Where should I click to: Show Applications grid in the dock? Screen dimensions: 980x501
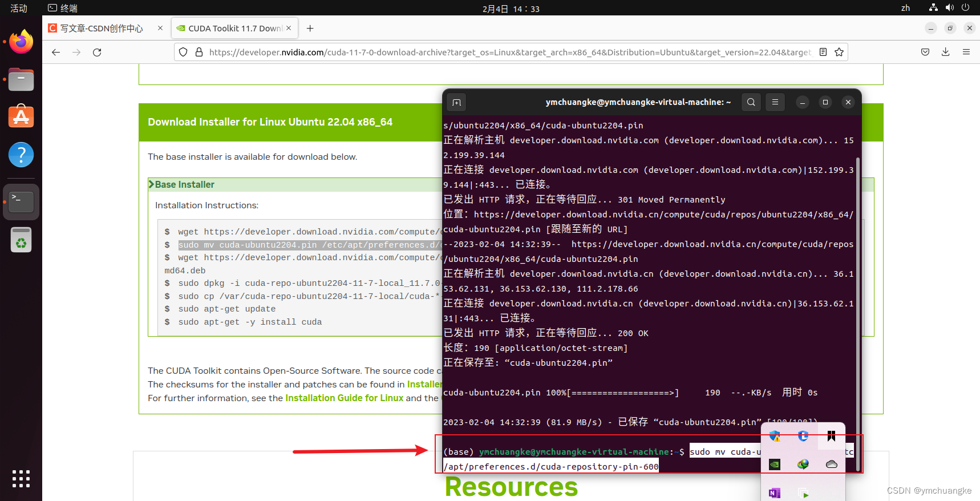(x=21, y=478)
